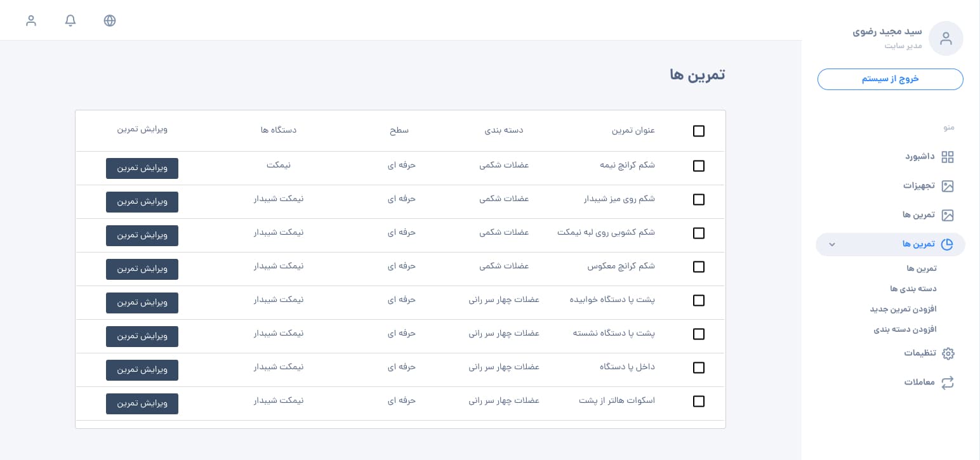Image resolution: width=980 pixels, height=460 pixels.
Task: Click ویرایش تمرین for شکم کشویی روی لبه نیمکت
Action: tap(142, 235)
